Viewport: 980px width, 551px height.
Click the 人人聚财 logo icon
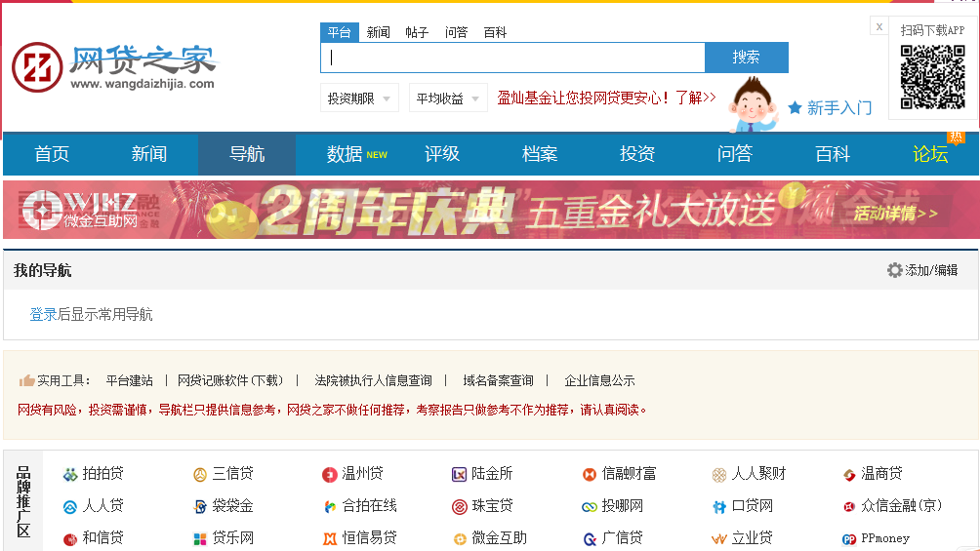click(719, 475)
